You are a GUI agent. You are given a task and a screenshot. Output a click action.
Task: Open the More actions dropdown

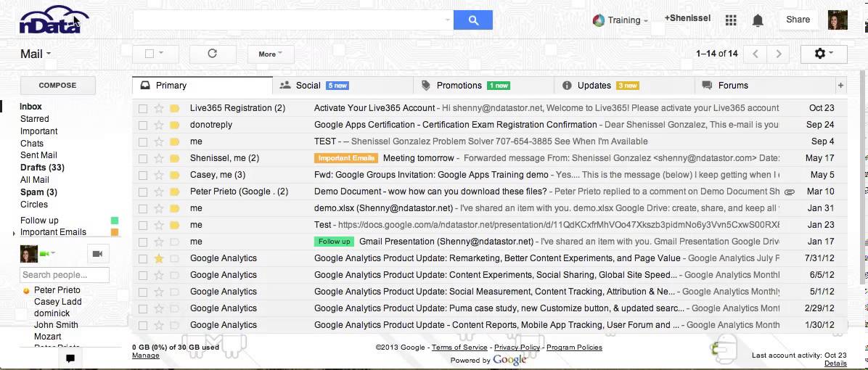270,54
